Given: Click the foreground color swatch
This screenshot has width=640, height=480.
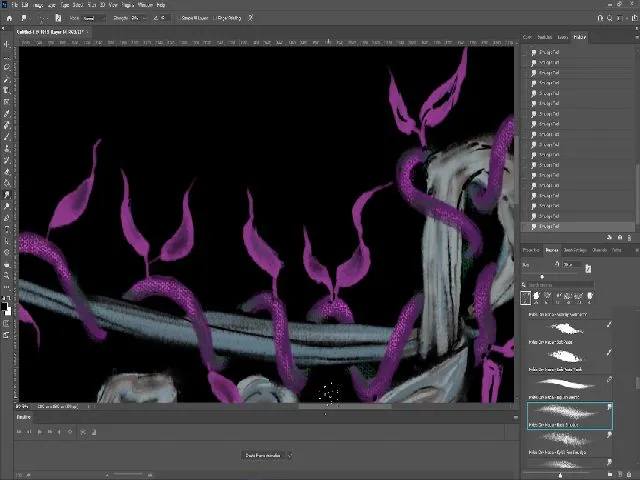Looking at the screenshot, I should [4, 306].
